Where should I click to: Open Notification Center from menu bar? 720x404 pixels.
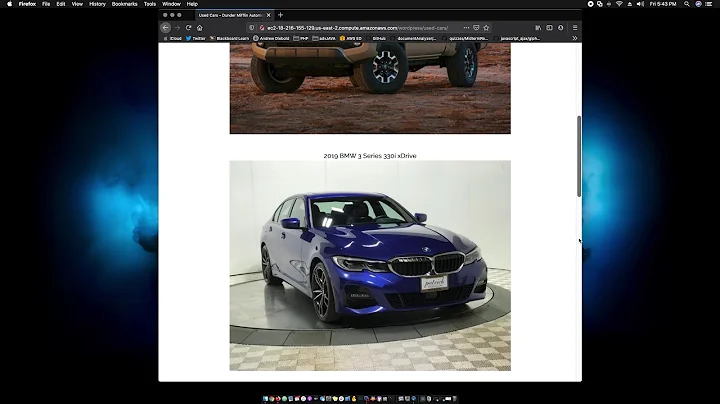(x=709, y=4)
